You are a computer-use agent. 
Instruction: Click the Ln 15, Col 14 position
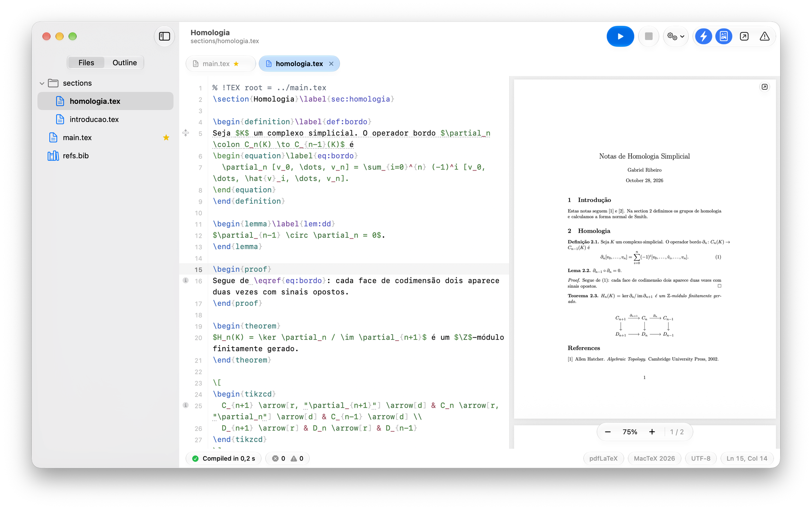tap(747, 458)
